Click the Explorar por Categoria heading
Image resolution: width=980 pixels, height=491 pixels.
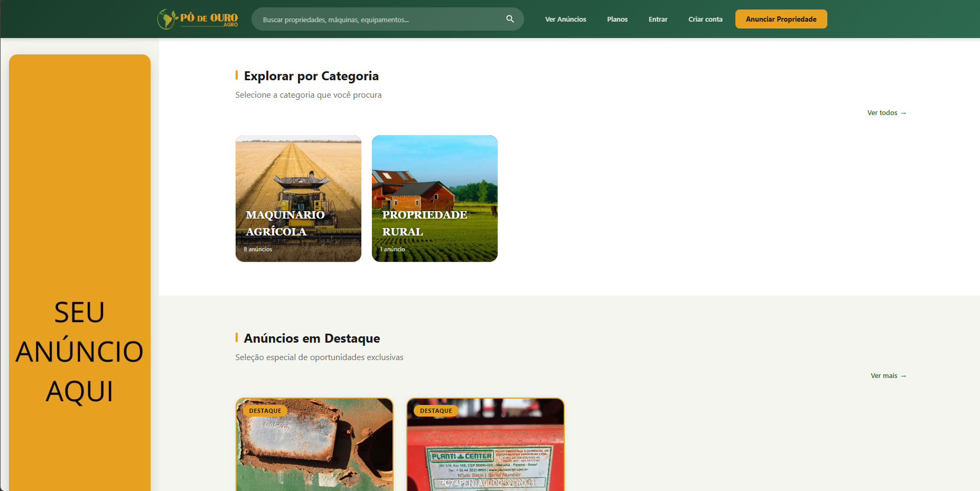click(311, 76)
